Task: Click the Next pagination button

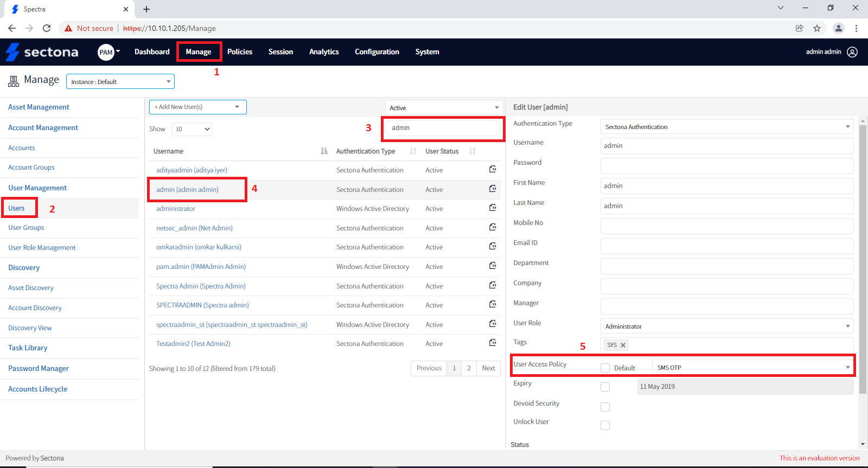Action: point(488,368)
